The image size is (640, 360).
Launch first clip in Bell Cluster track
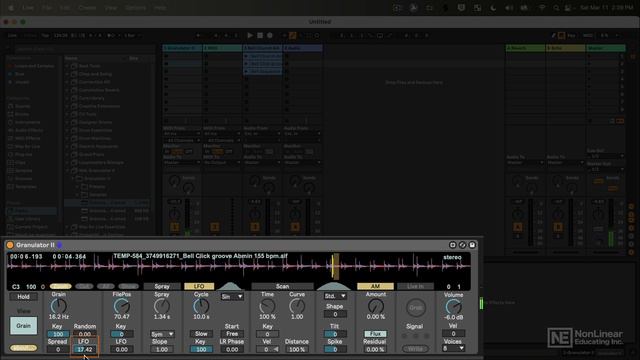click(246, 56)
